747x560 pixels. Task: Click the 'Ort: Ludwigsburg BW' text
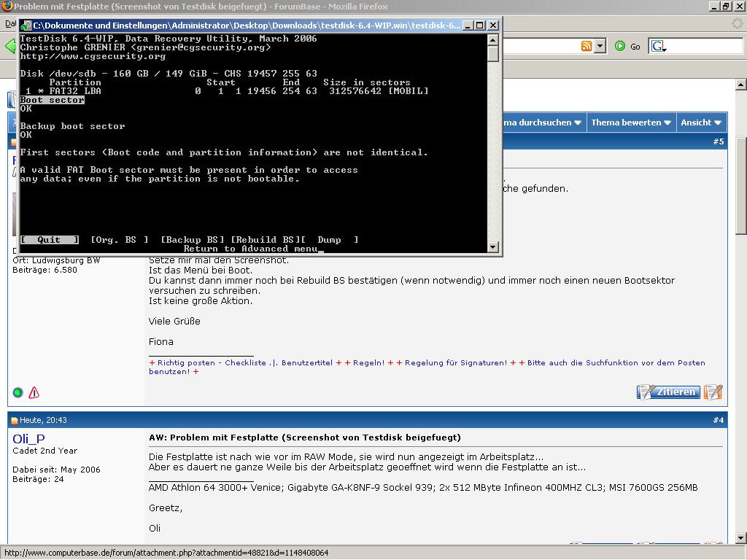55,260
